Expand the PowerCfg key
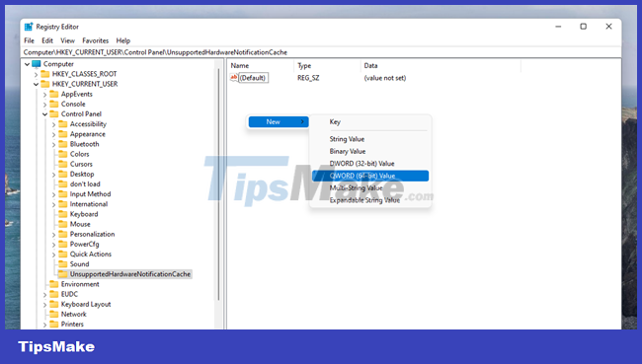Image resolution: width=642 pixels, height=364 pixels. click(53, 245)
